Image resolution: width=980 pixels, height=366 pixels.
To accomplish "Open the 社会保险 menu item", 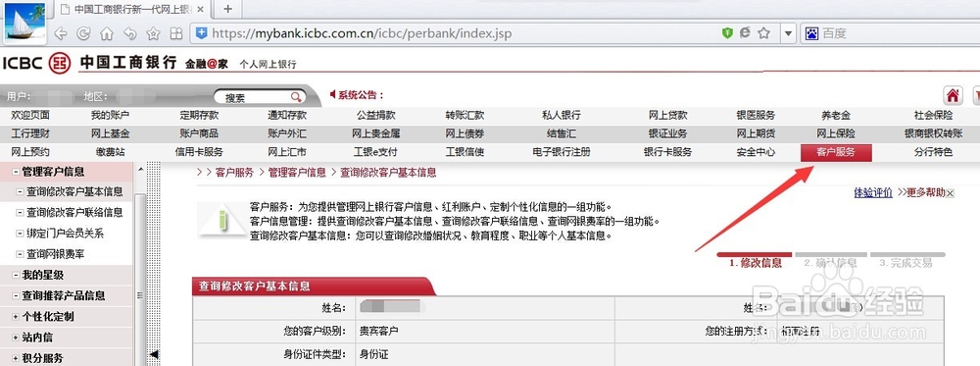I will [x=933, y=115].
